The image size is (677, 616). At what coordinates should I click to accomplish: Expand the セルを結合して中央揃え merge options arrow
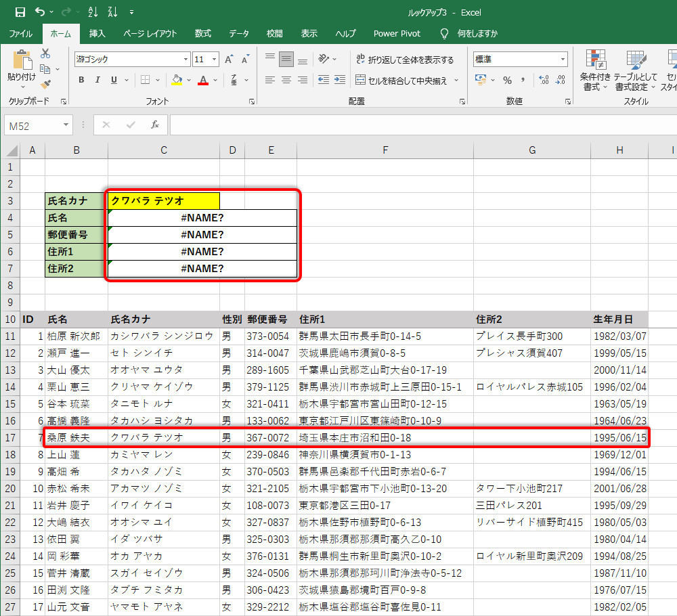[456, 81]
